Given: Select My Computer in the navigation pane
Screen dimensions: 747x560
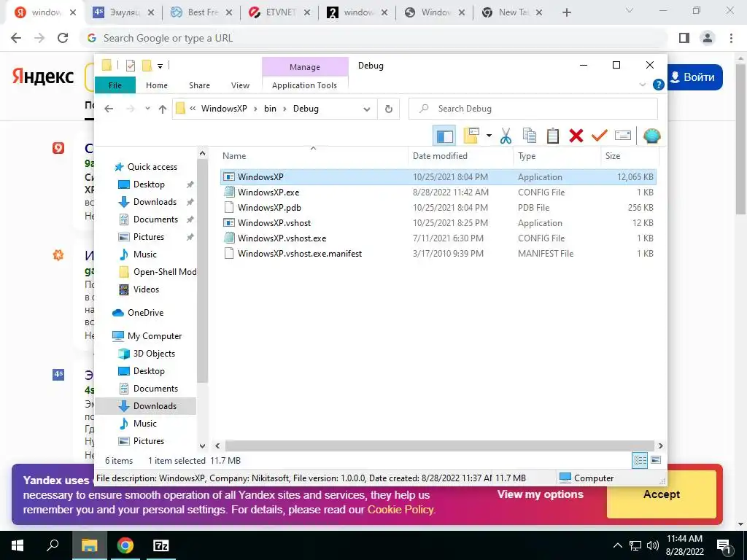Looking at the screenshot, I should coord(147,336).
